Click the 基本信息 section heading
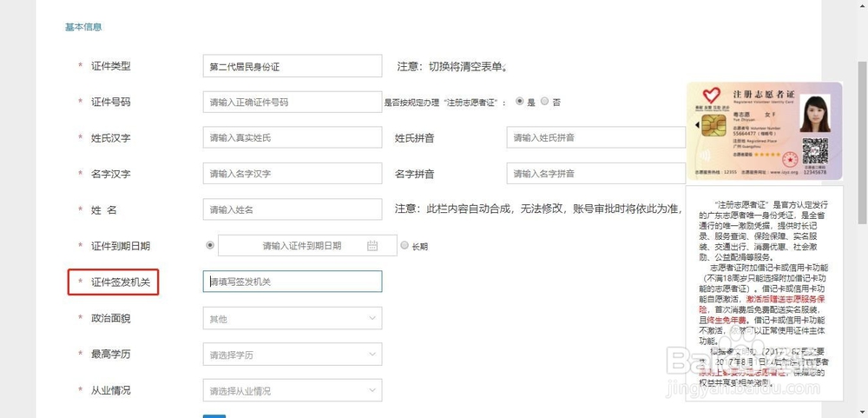The image size is (868, 418). tap(83, 27)
